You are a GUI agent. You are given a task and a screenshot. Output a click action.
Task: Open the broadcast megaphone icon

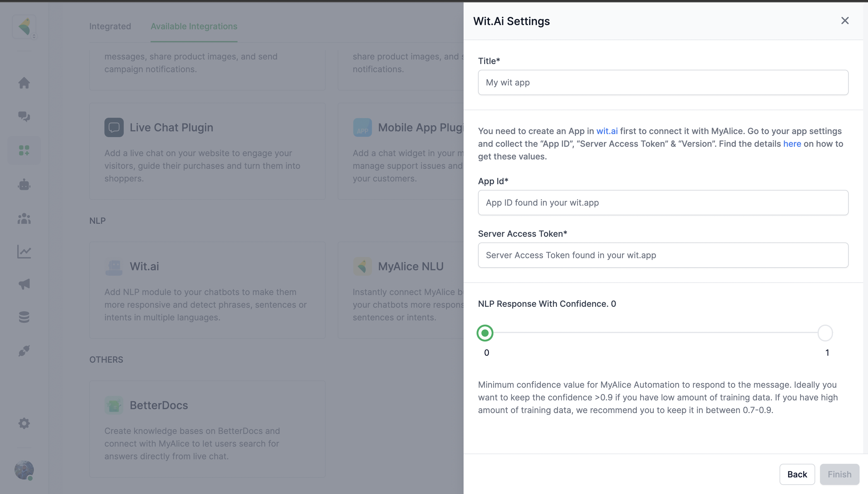click(x=24, y=284)
